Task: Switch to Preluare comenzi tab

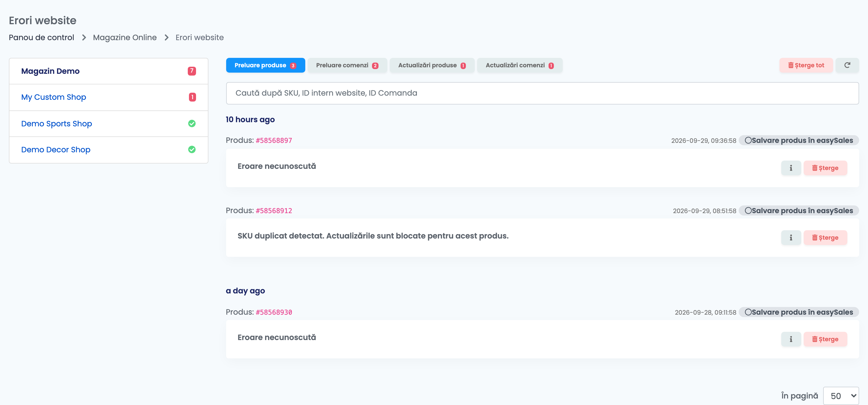Action: 347,65
